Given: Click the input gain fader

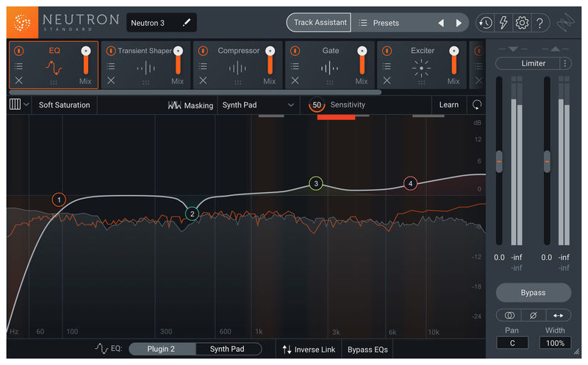Looking at the screenshot, I should coord(499,161).
